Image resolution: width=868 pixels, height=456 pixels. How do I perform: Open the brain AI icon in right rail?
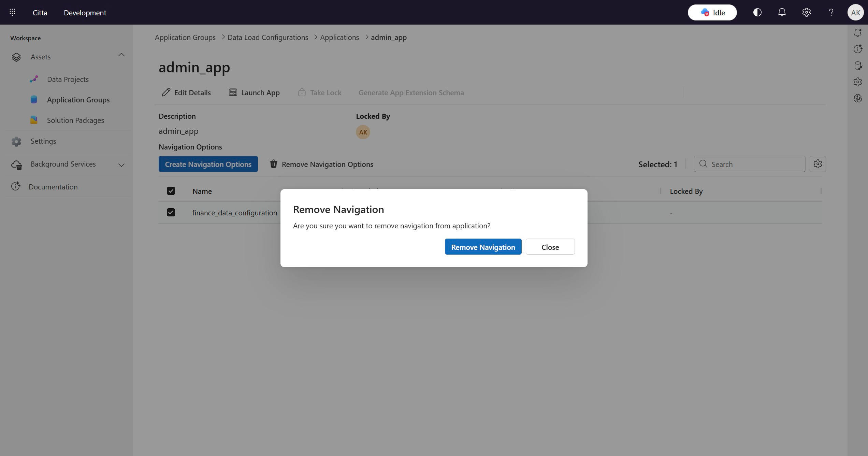[858, 99]
